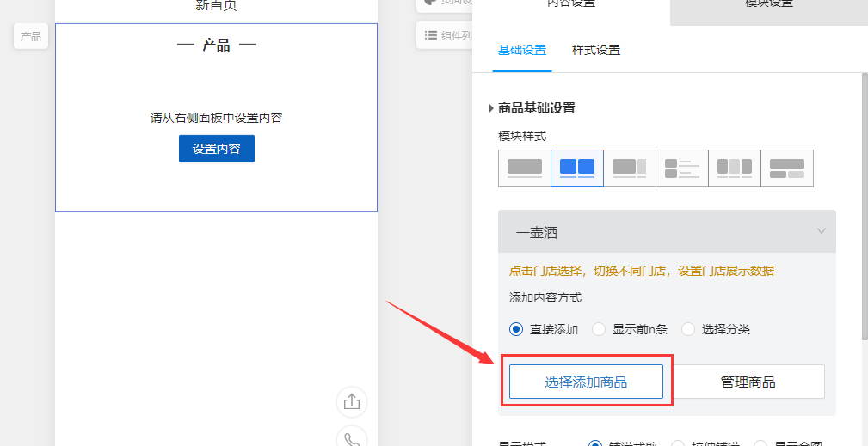Select the single-column module style icon
Viewport: 868px width, 446px height.
tap(525, 168)
